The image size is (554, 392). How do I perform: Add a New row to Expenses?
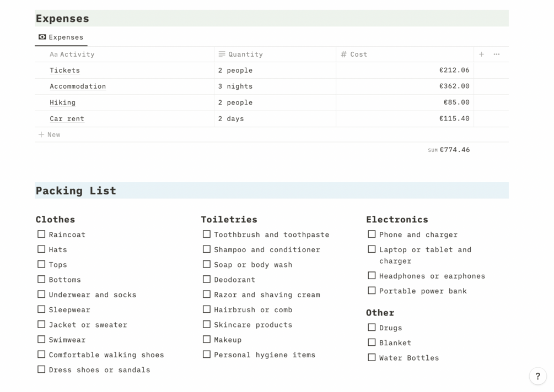[53, 134]
